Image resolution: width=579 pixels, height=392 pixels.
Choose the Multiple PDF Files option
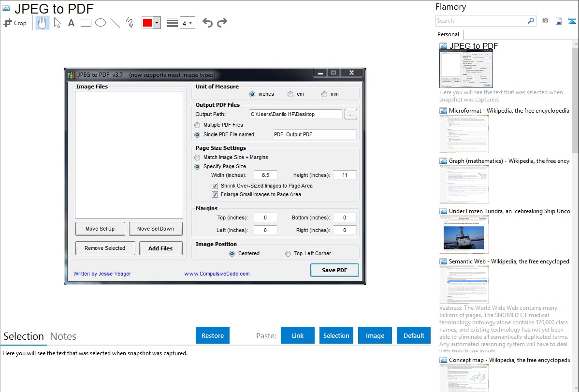point(197,125)
